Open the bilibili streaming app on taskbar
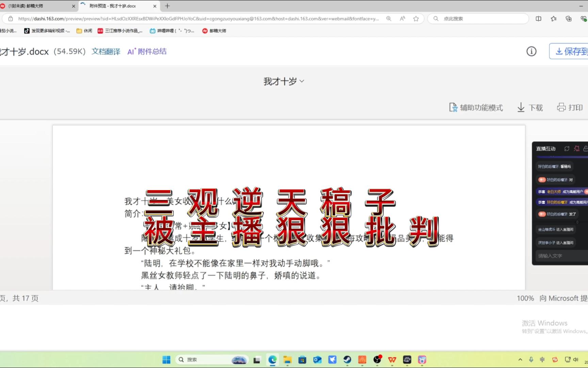588x368 pixels. (x=407, y=360)
